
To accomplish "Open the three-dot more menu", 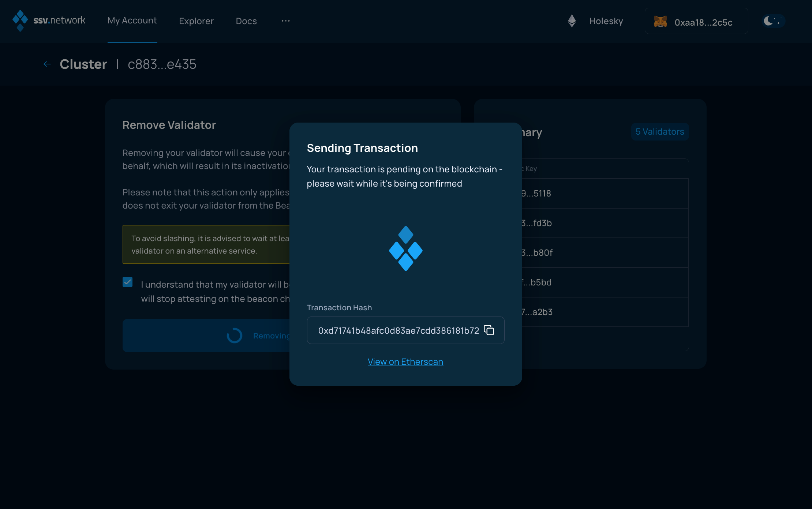I will coord(286,21).
